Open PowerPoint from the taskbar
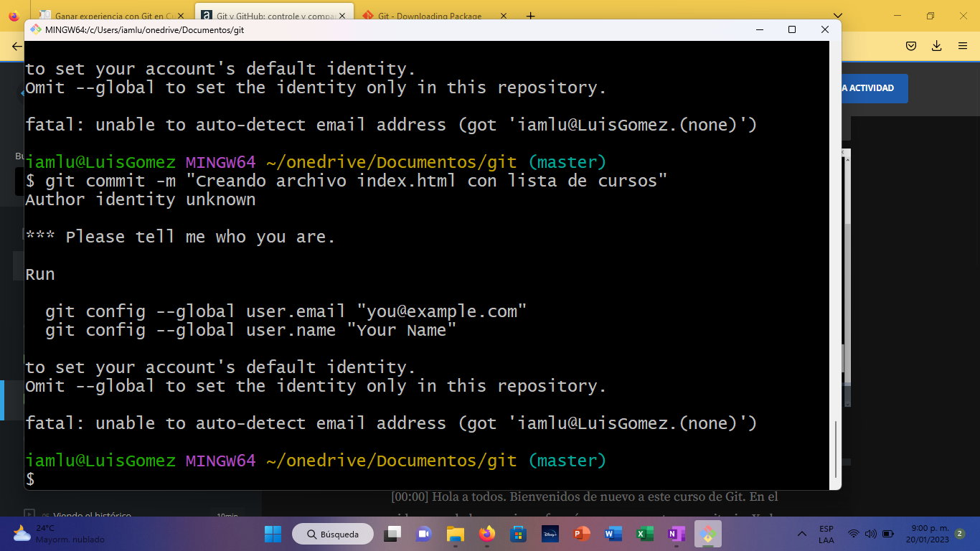The height and width of the screenshot is (551, 980). coord(582,534)
